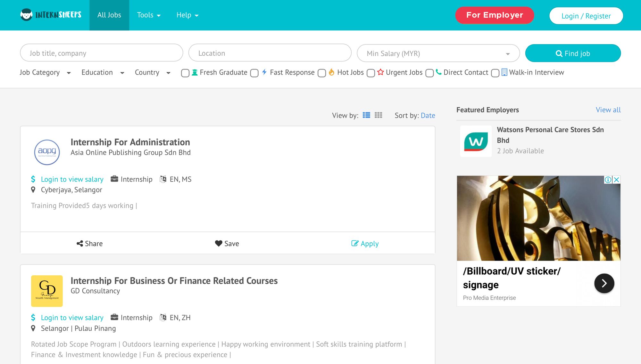Open the Help menu
The width and height of the screenshot is (641, 364).
click(187, 15)
